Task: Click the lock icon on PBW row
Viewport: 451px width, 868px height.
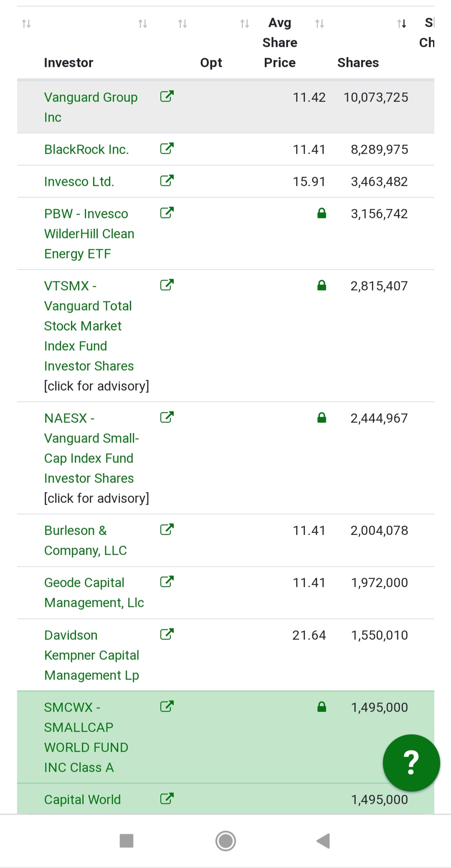Action: pyautogui.click(x=322, y=213)
